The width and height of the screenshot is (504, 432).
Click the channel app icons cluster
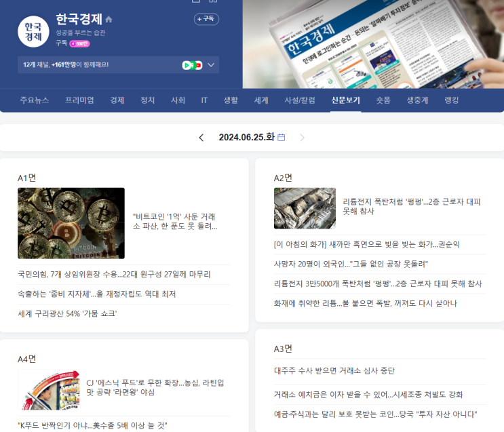pyautogui.click(x=192, y=65)
